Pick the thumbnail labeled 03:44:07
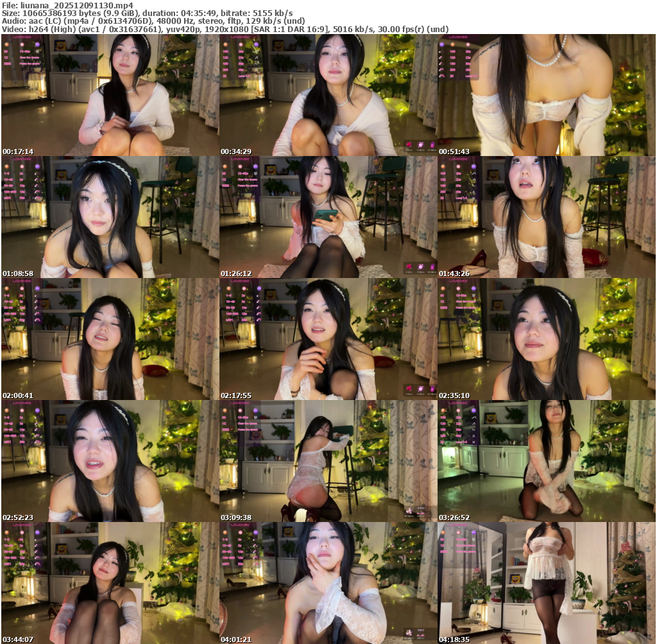 (110, 583)
